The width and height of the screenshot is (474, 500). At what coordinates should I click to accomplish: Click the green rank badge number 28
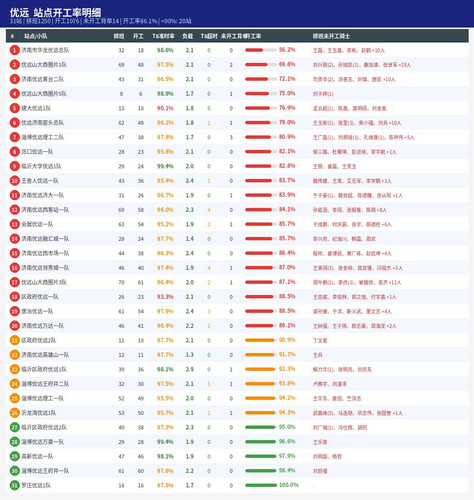[x=14, y=442]
